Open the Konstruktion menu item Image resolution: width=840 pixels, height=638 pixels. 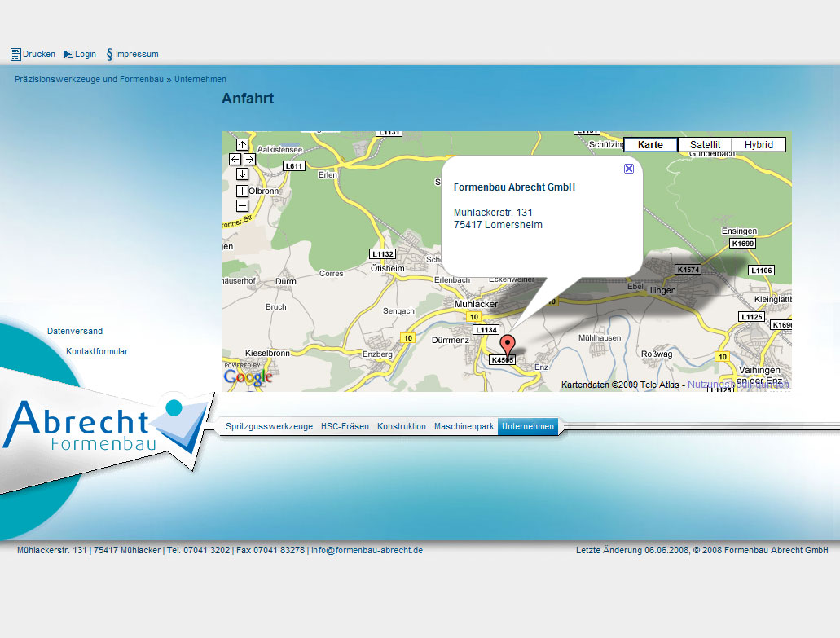(402, 426)
